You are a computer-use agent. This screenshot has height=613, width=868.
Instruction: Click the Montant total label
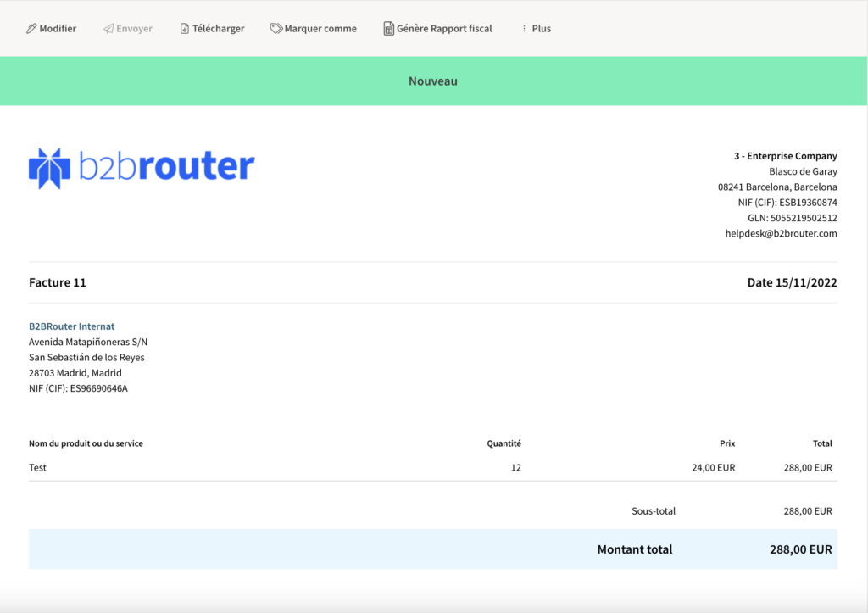635,549
